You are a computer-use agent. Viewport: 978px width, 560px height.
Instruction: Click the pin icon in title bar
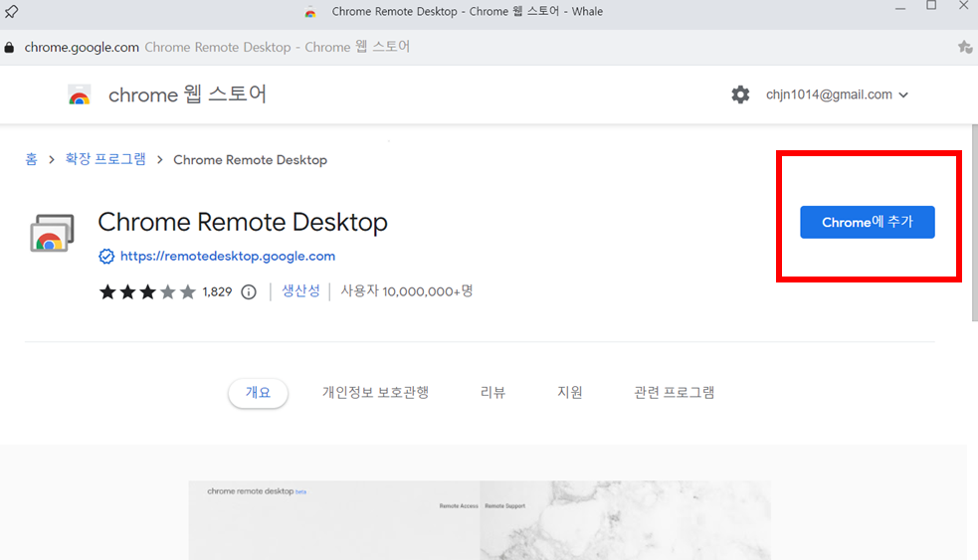(11, 11)
